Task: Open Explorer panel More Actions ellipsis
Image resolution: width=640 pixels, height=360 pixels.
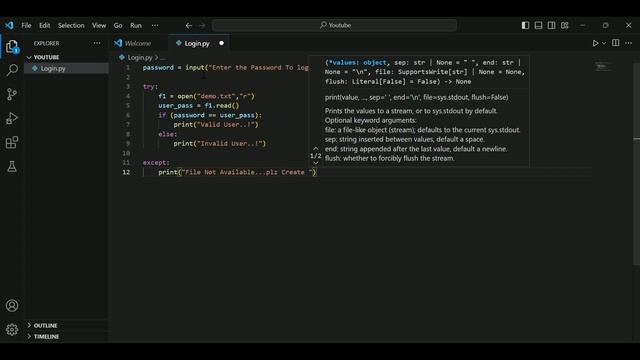Action: click(x=97, y=43)
